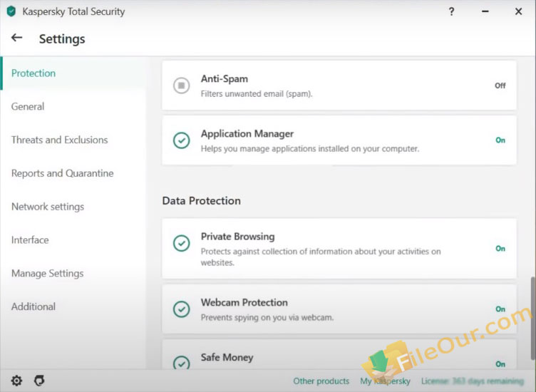The image size is (536, 392).
Task: Go to Manage Settings section
Action: (48, 274)
